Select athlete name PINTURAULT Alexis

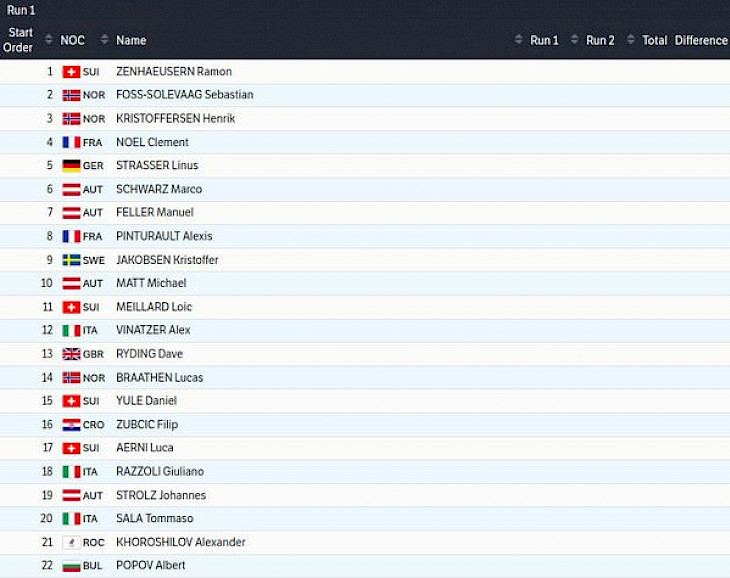coord(164,237)
